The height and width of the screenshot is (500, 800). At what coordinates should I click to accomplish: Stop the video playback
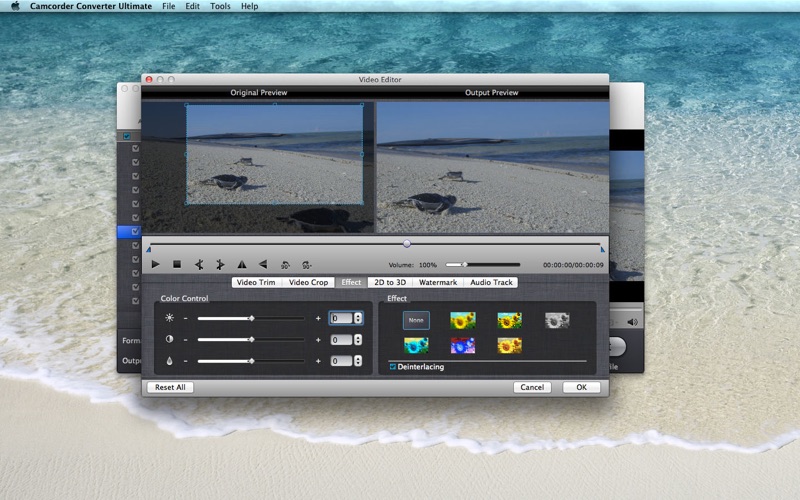(x=177, y=264)
